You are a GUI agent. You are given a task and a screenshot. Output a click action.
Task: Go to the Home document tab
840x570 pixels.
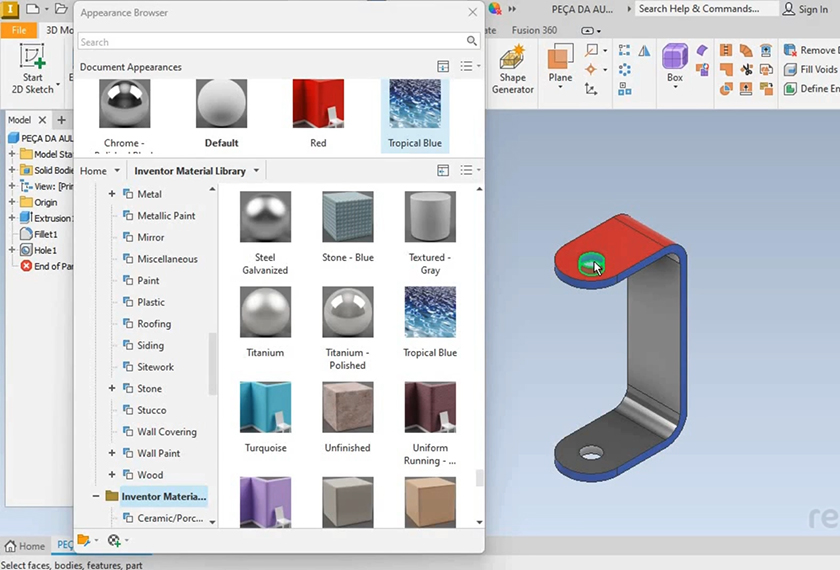click(x=25, y=546)
